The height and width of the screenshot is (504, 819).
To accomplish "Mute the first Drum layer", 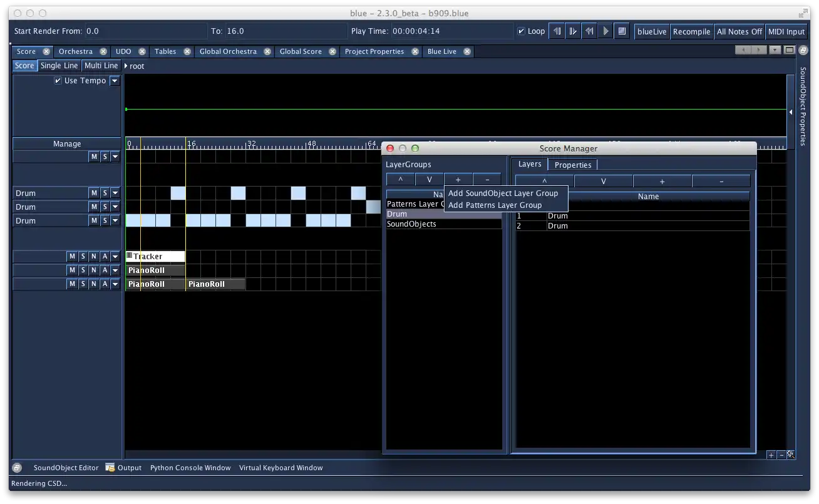I will pyautogui.click(x=94, y=193).
